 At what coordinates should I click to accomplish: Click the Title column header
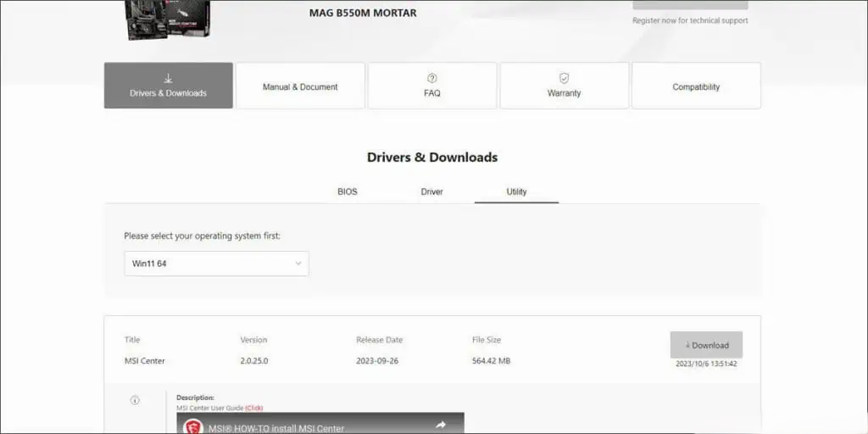coord(132,340)
